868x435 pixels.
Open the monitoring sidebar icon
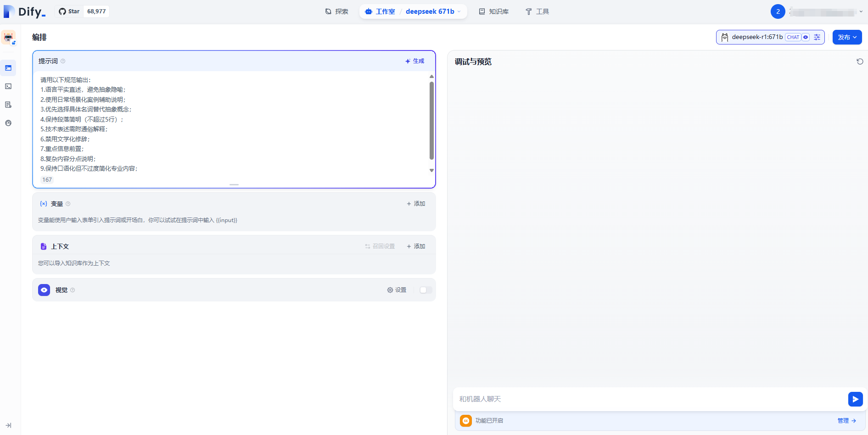tap(8, 123)
